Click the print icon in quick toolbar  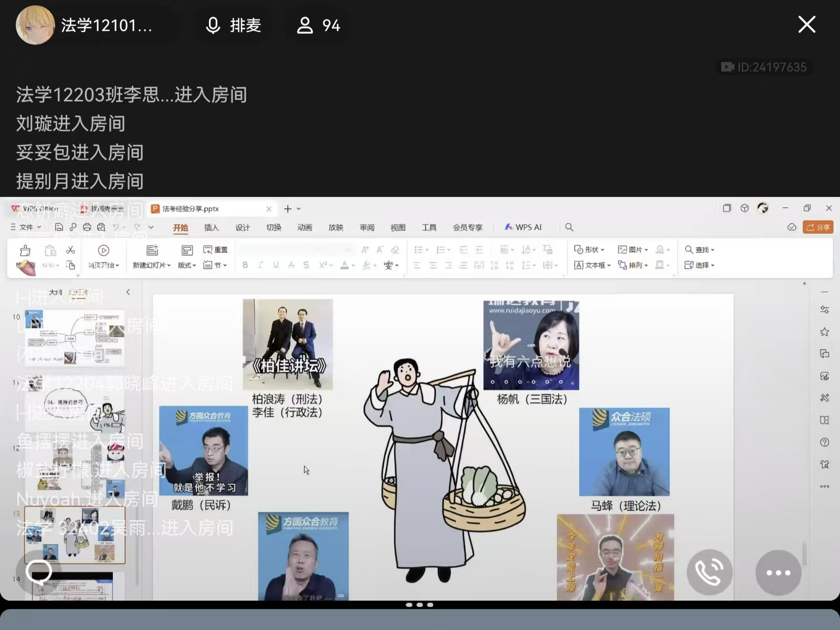[x=87, y=227]
